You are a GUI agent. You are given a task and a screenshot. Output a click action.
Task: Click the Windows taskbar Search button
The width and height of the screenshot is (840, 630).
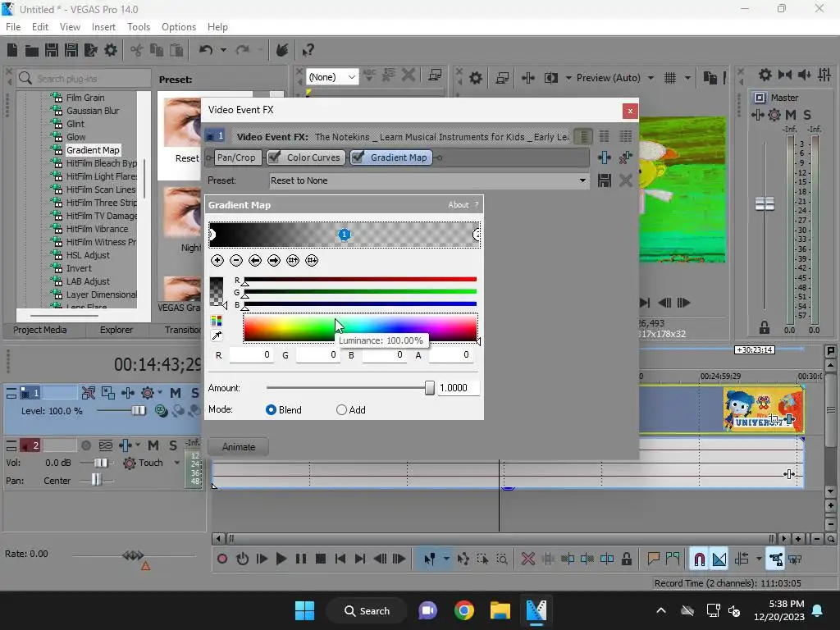(367, 610)
